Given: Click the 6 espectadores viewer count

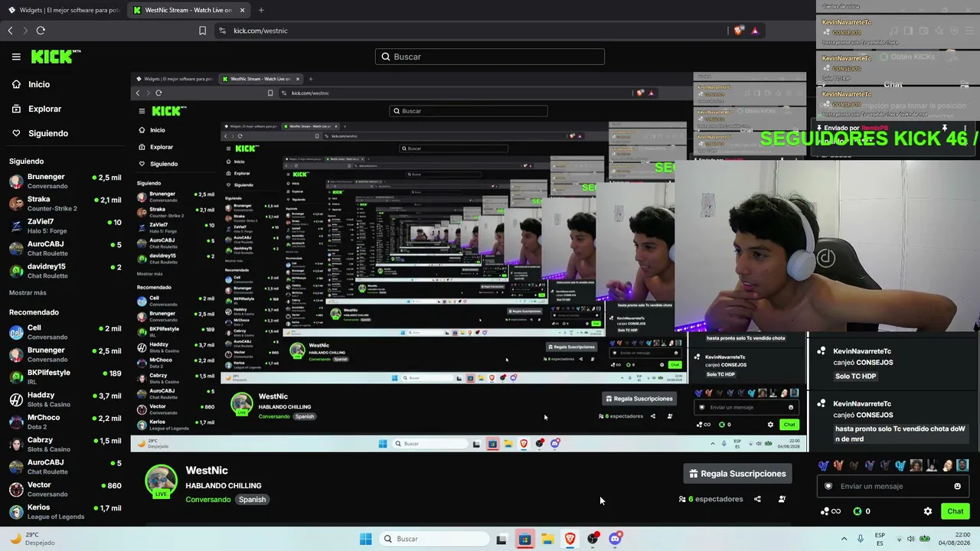Looking at the screenshot, I should [711, 499].
